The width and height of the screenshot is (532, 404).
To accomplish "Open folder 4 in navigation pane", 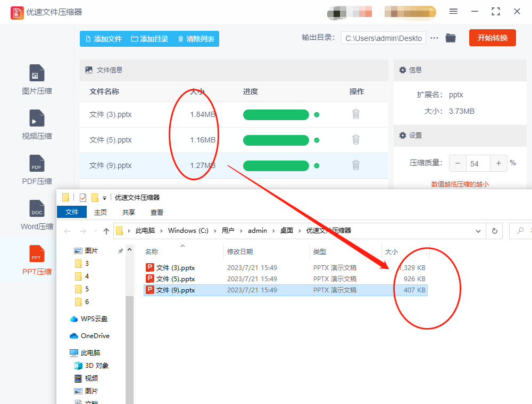I will tap(82, 276).
